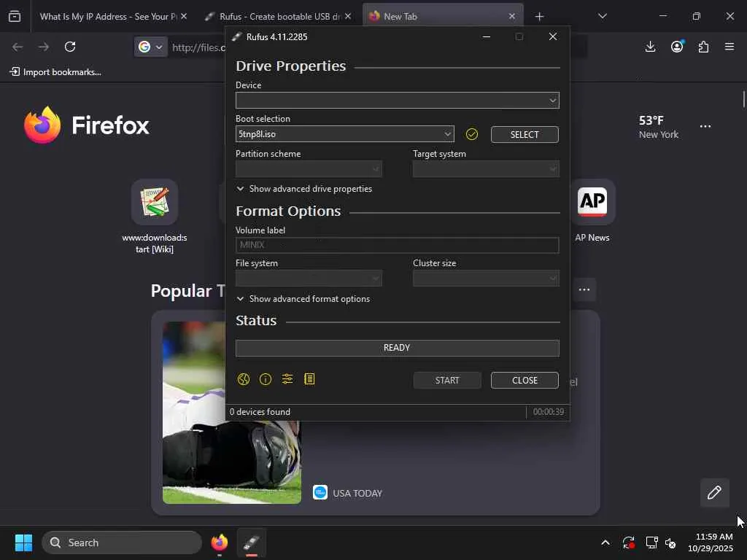Open the Device dropdown in Rufus

coord(398,101)
